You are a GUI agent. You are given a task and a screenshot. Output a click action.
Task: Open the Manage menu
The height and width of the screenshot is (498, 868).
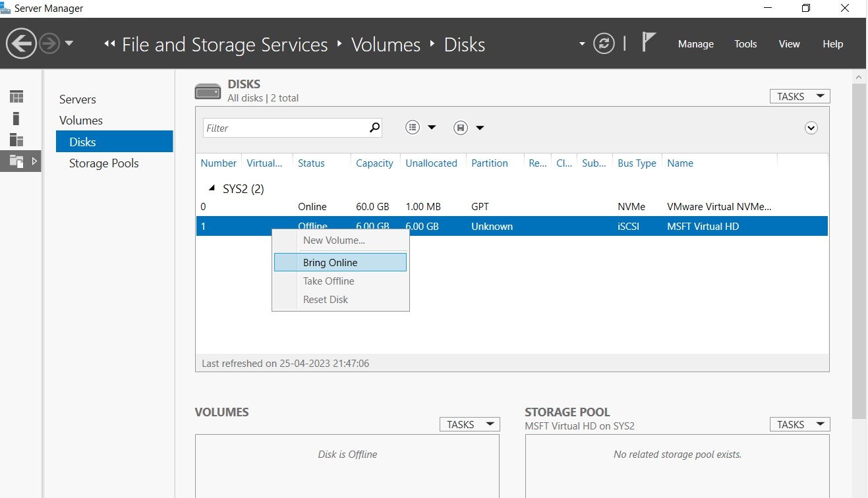pyautogui.click(x=696, y=44)
